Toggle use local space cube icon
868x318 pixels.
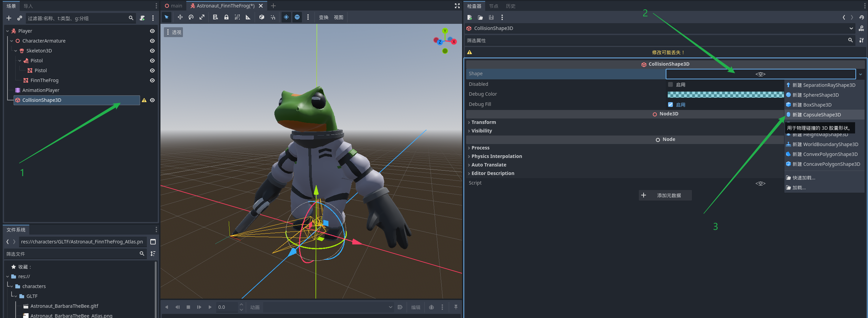262,17
